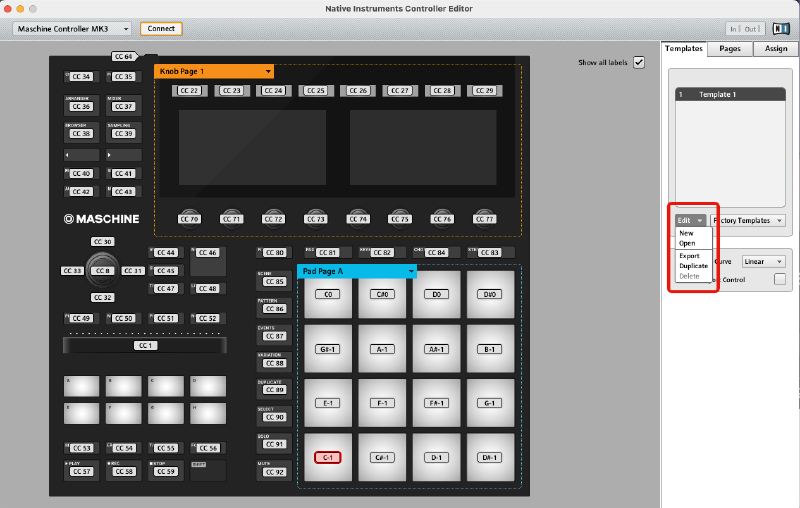This screenshot has width=800, height=508.
Task: Select the SHIFT button on the controller
Action: pos(208,470)
